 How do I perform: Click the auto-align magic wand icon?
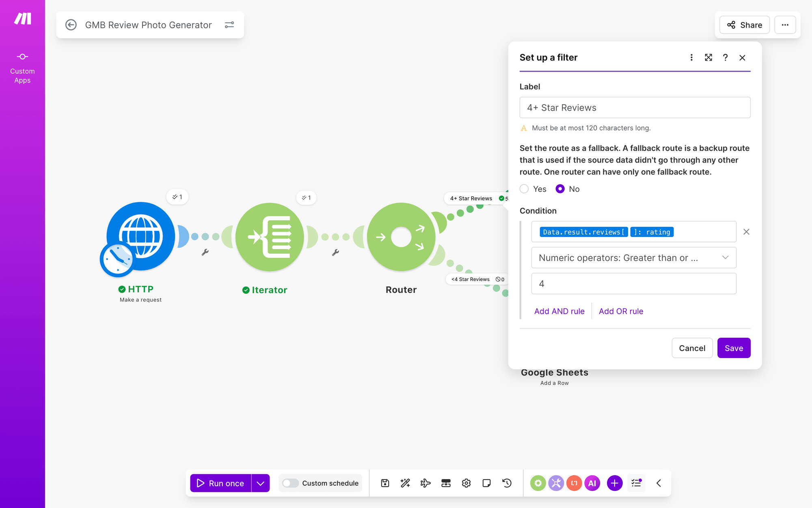pyautogui.click(x=405, y=483)
